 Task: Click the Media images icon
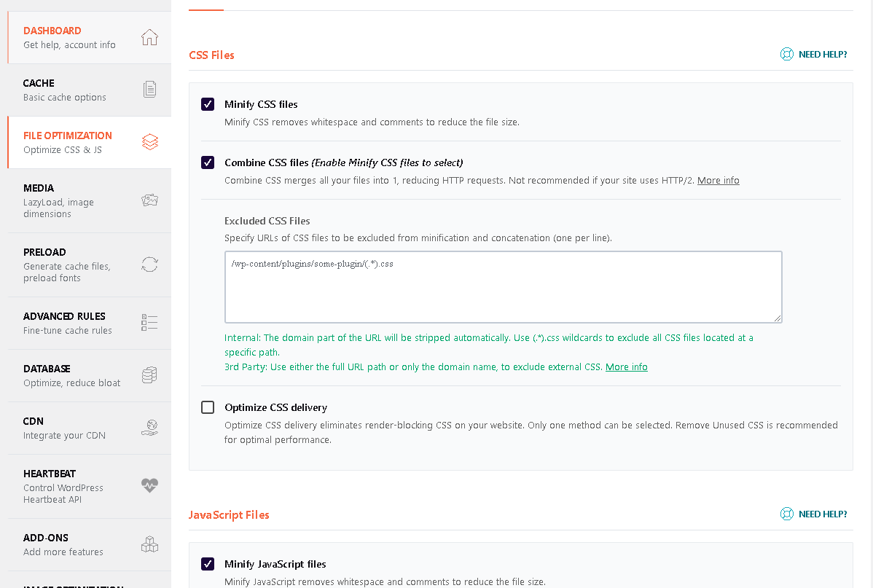point(149,200)
